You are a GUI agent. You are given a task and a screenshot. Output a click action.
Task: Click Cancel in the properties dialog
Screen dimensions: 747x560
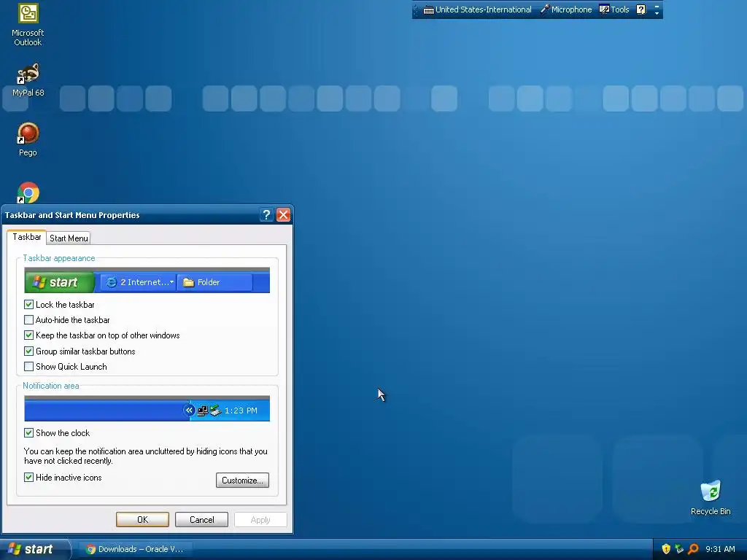click(201, 519)
